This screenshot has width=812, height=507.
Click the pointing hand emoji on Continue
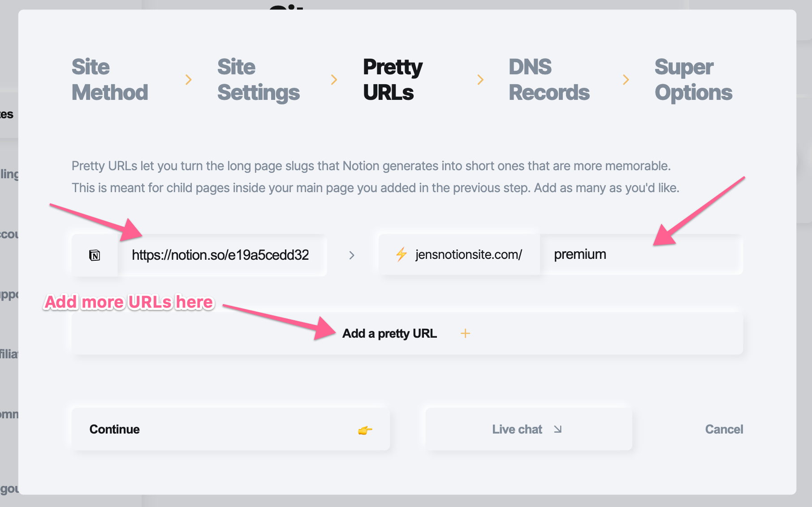point(365,430)
